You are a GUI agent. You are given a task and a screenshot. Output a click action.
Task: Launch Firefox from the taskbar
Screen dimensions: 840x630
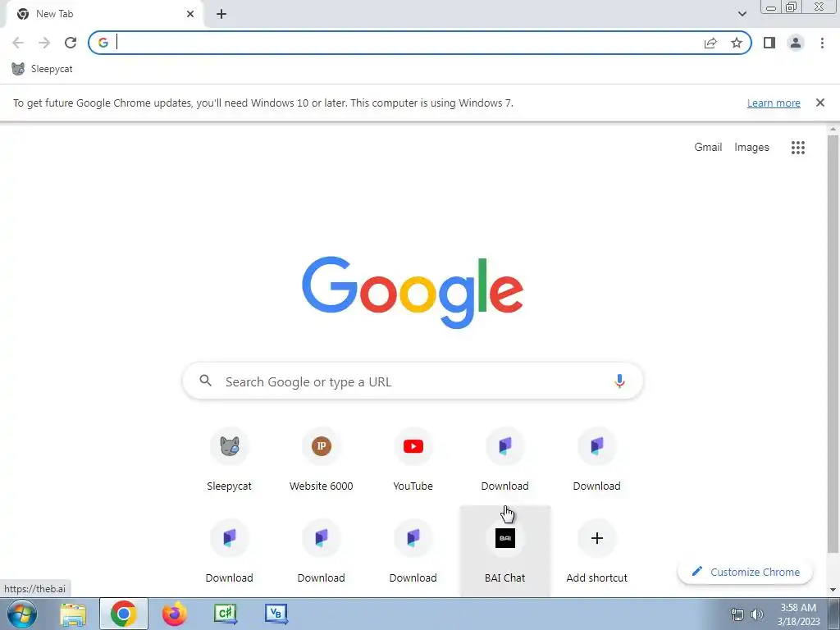click(x=175, y=614)
